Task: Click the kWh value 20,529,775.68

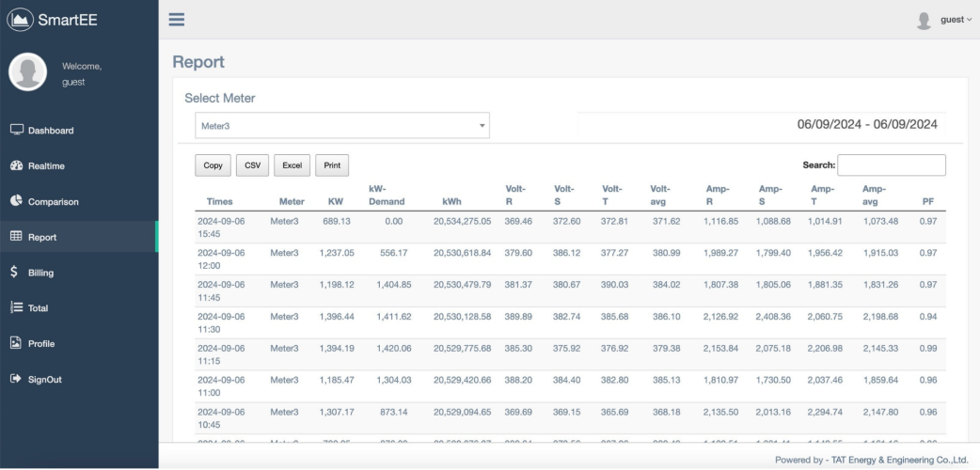Action: (x=463, y=348)
